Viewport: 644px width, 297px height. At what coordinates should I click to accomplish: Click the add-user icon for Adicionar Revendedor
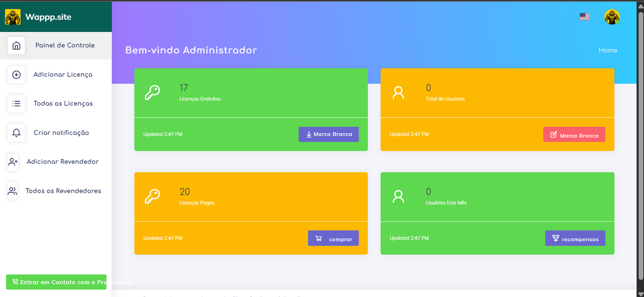coord(13,162)
